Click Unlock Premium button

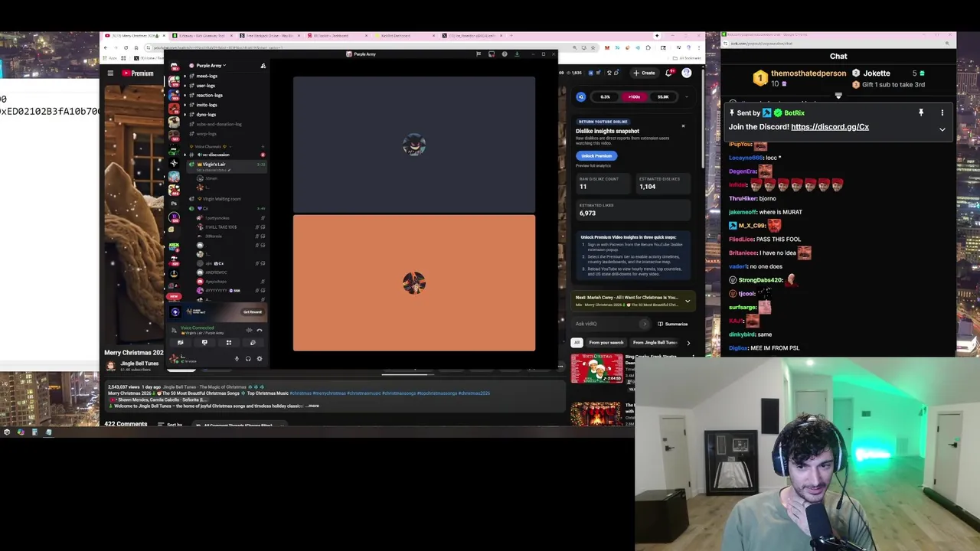596,155
